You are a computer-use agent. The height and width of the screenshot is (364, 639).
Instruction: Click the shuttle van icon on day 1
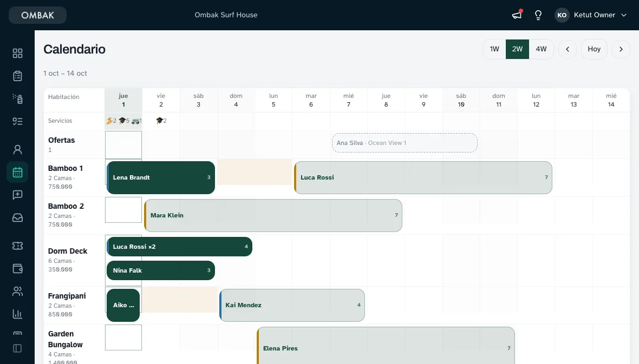(136, 121)
